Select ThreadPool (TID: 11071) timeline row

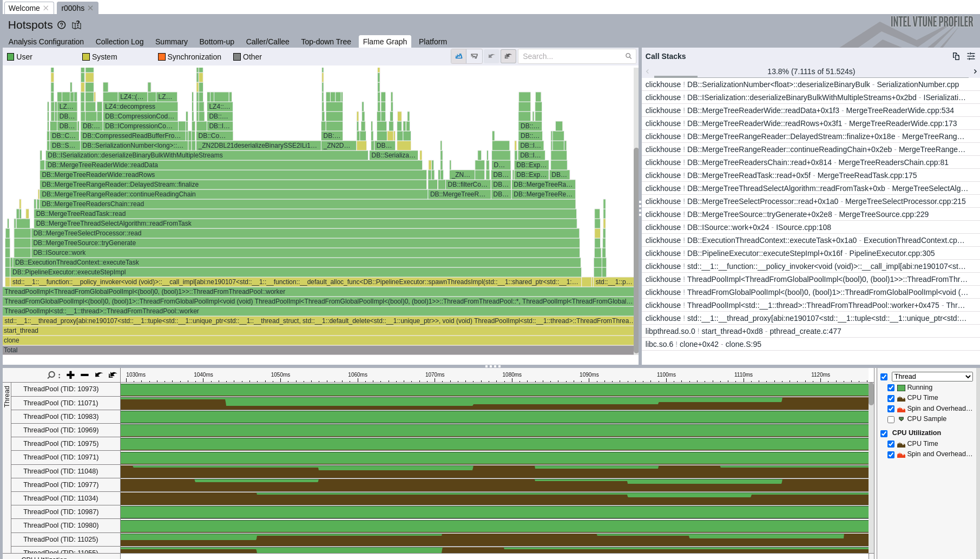pyautogui.click(x=439, y=403)
